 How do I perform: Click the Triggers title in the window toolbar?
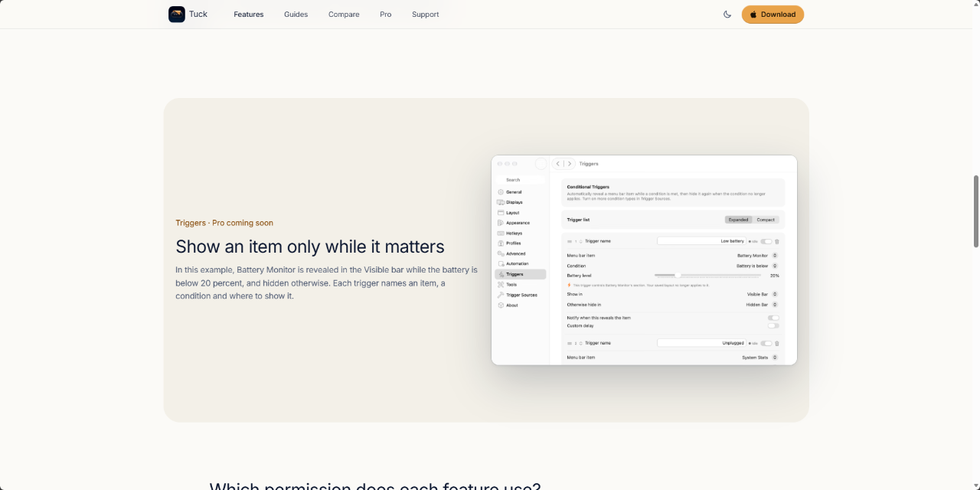(589, 164)
